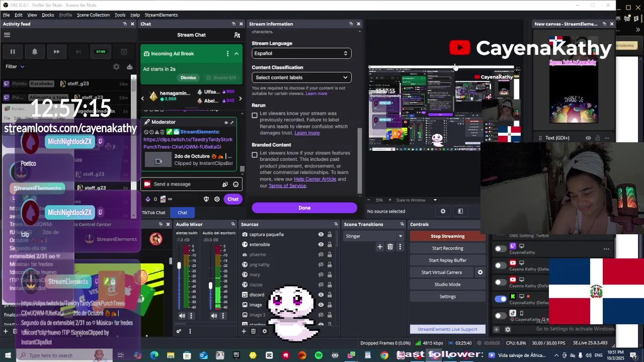Expand the Filter dropdown in Activity feed
The image size is (644, 362).
pos(15,66)
